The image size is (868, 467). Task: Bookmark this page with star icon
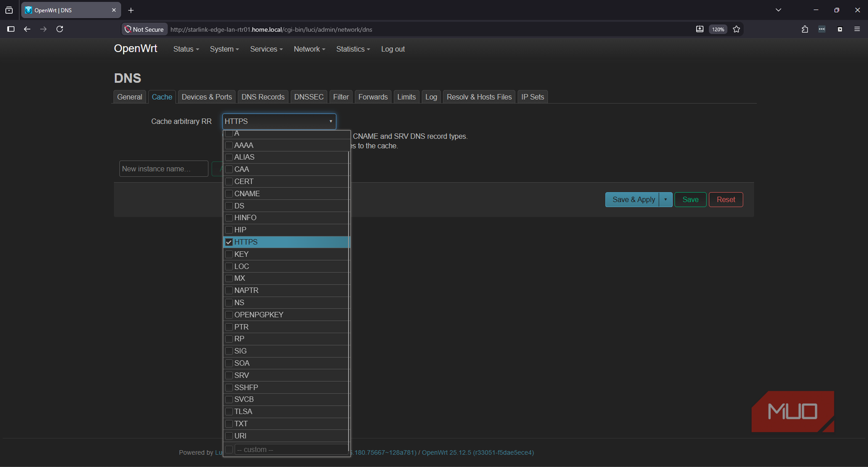click(736, 29)
